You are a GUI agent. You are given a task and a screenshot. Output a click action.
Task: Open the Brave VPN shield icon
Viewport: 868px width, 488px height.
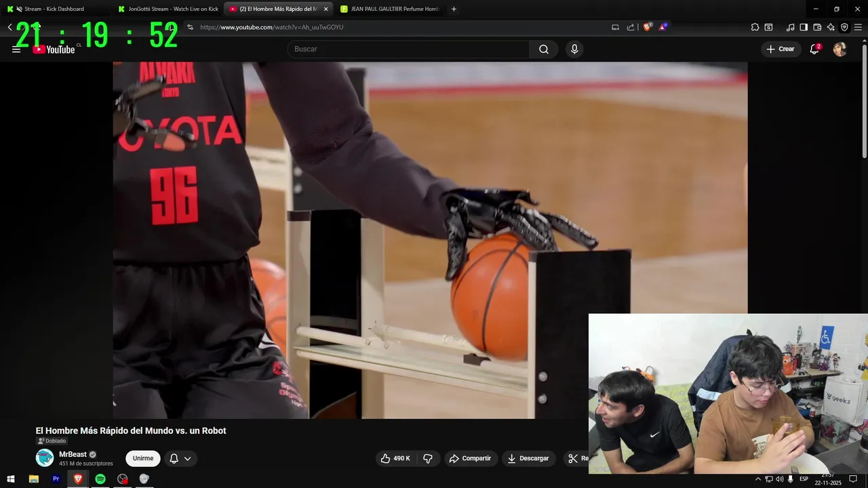(844, 27)
